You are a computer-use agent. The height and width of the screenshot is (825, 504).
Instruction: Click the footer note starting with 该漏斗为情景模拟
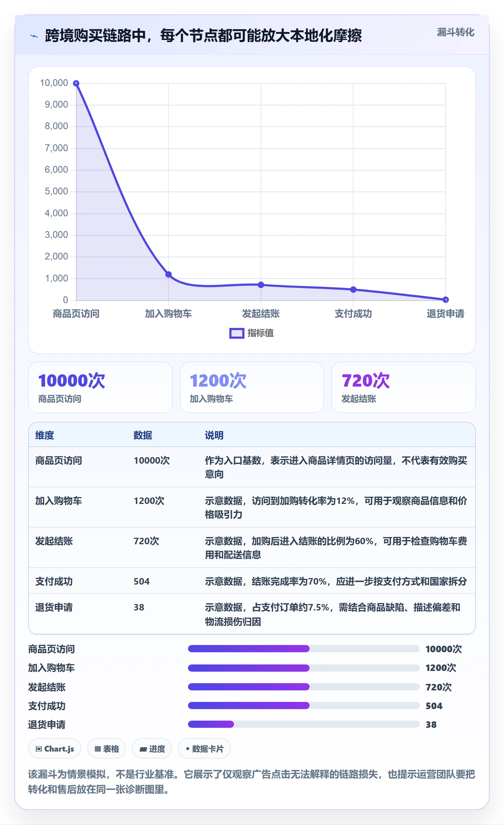252,782
